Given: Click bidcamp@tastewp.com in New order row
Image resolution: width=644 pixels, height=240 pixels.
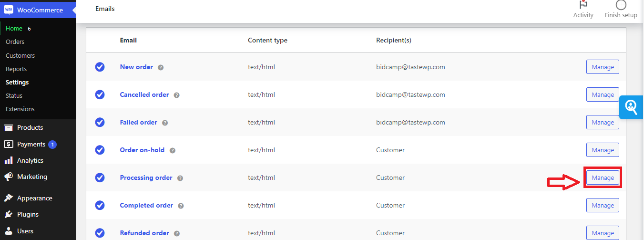Looking at the screenshot, I should coord(410,67).
